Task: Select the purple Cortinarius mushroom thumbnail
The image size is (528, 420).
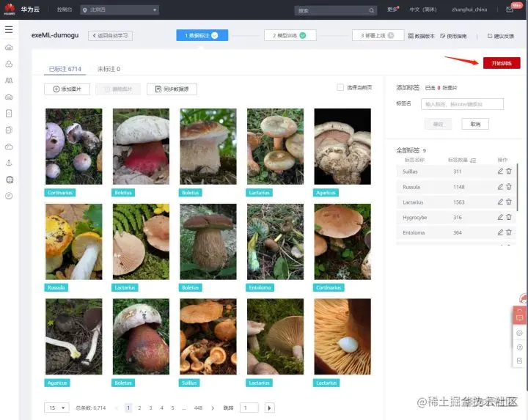Action: pos(74,147)
